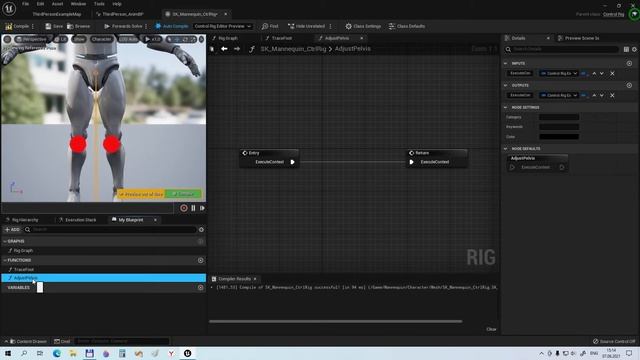Click Details search field
Image resolution: width=640 pixels, height=360 pixels.
tap(562, 49)
